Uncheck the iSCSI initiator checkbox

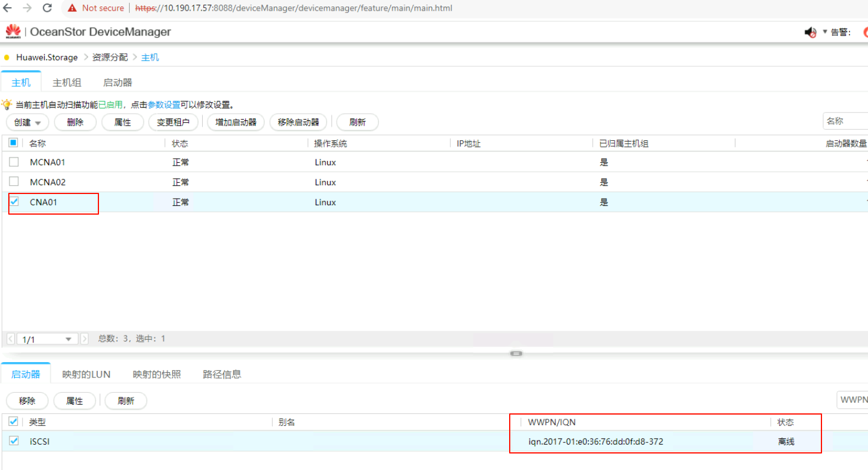14,441
